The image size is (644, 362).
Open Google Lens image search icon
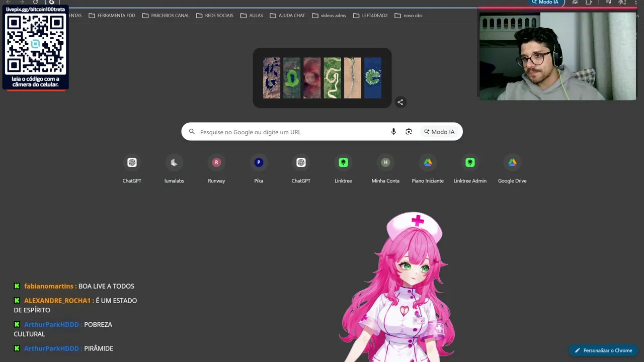point(409,132)
